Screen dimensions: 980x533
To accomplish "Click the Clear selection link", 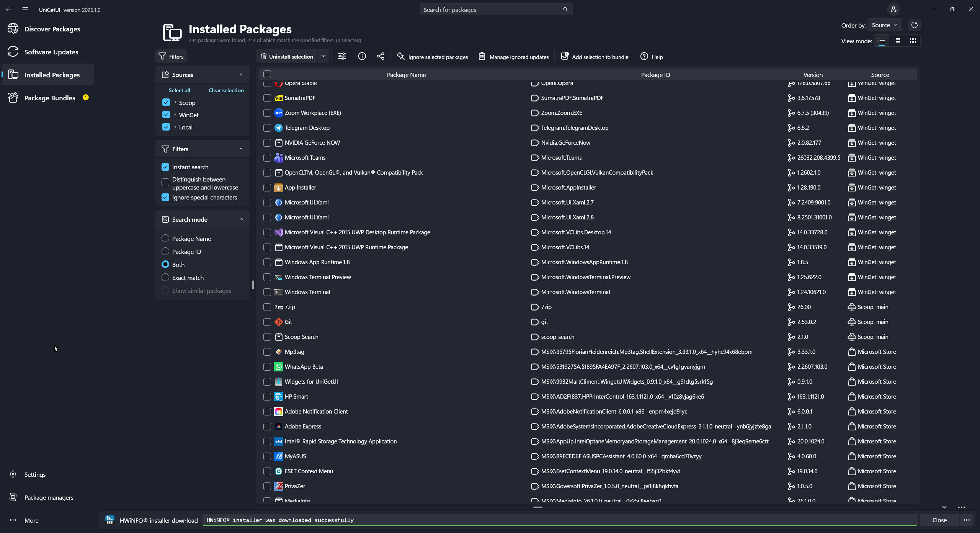I will pyautogui.click(x=226, y=90).
